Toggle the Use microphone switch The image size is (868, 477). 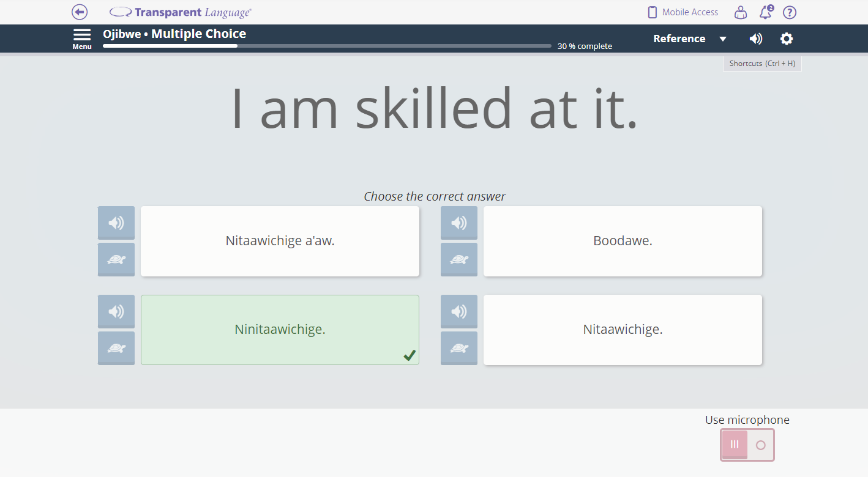(747, 445)
